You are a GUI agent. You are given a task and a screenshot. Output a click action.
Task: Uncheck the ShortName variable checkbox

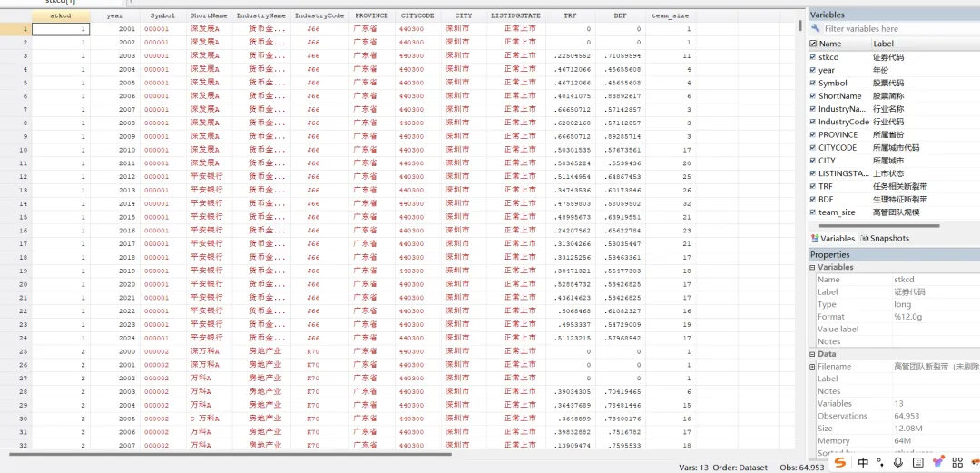pyautogui.click(x=813, y=95)
